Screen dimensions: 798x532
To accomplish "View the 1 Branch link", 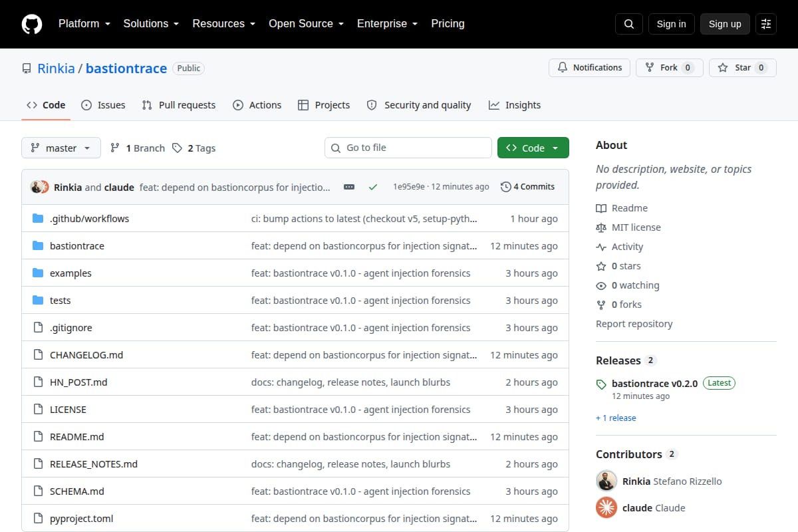I will pos(137,148).
